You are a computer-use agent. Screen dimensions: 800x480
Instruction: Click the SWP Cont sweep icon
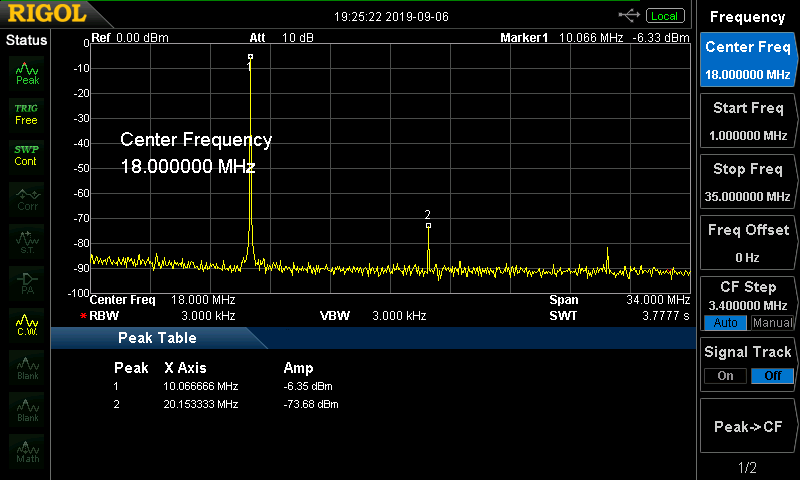tap(26, 155)
